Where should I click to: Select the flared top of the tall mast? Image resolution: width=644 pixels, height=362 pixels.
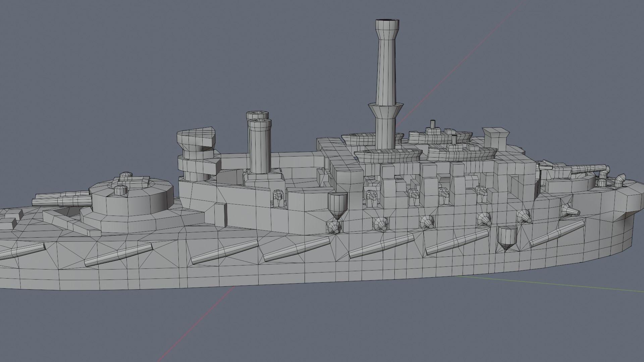(x=387, y=30)
